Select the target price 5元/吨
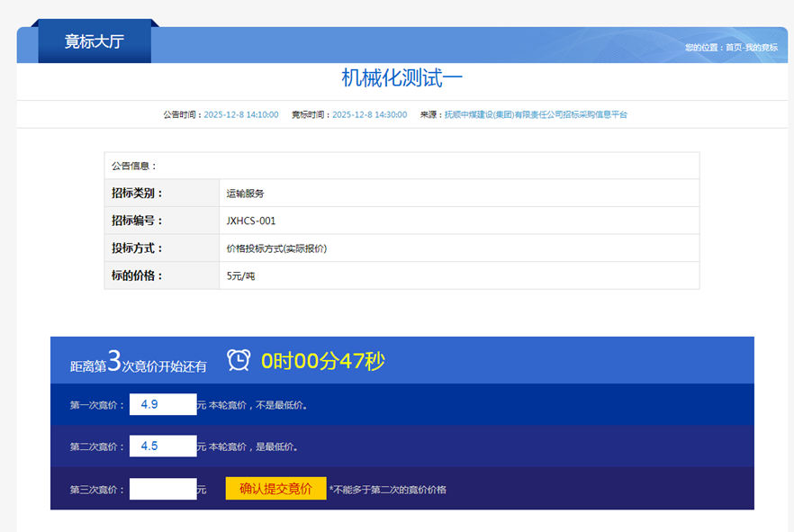794x532 pixels. tap(240, 275)
